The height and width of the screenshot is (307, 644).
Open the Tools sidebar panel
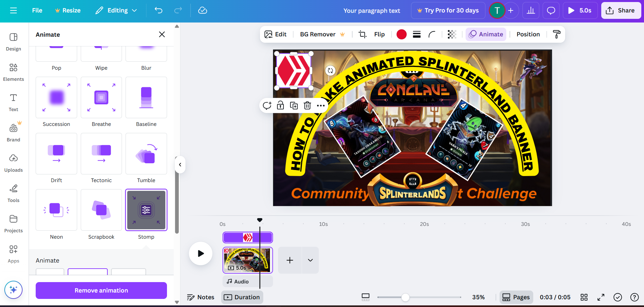pyautogui.click(x=13, y=193)
